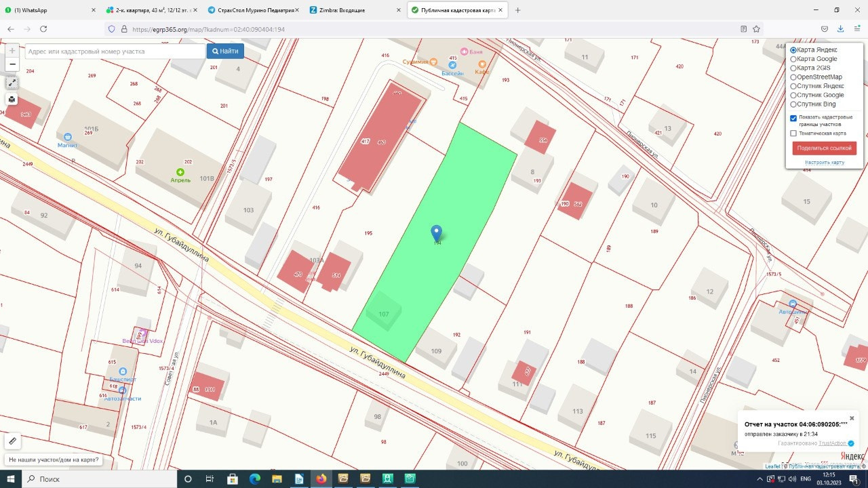
Task: Toggle fullscreen map view icon
Action: point(12,83)
